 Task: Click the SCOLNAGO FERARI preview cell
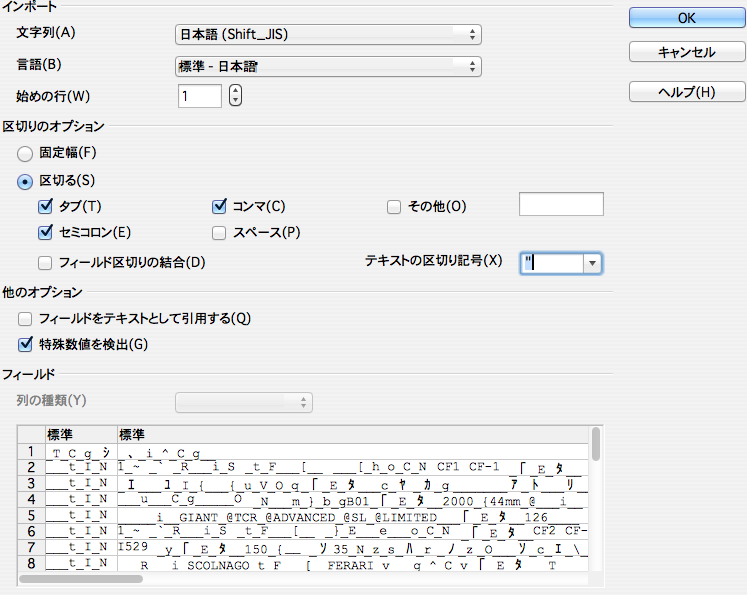point(353,564)
